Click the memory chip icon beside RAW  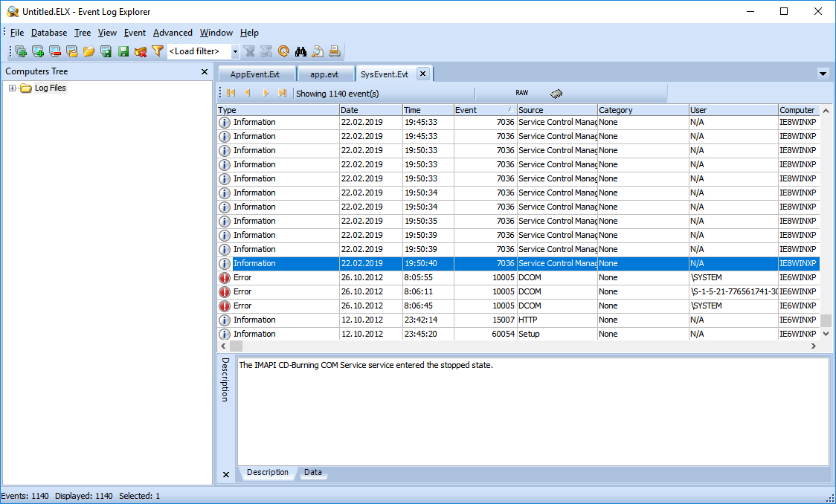coord(556,93)
